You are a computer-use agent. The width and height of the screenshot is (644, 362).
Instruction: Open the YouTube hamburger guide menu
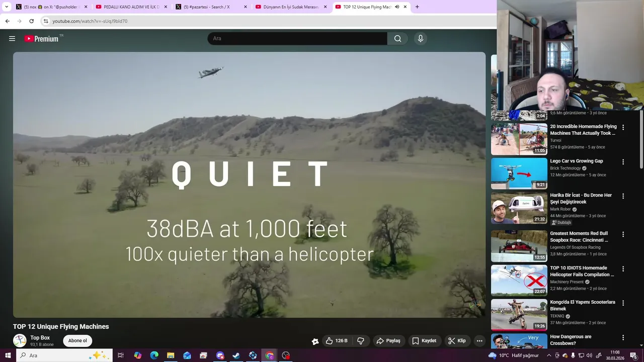(12, 39)
